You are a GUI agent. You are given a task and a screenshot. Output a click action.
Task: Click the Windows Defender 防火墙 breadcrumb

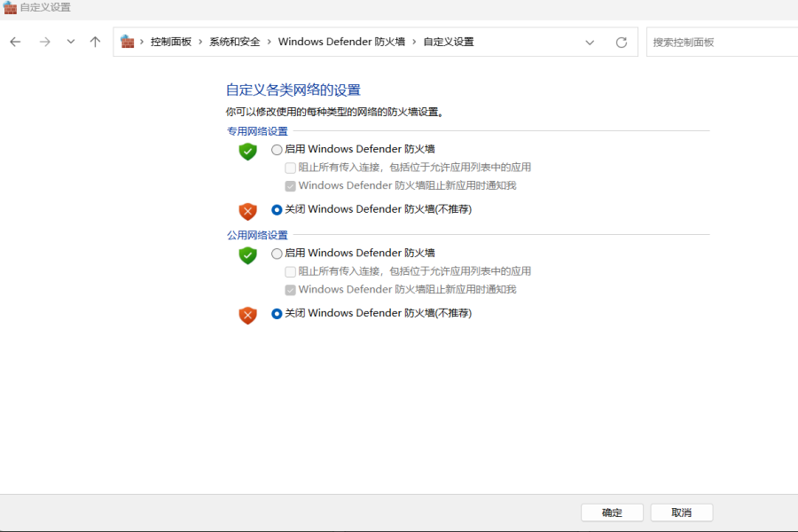(341, 42)
